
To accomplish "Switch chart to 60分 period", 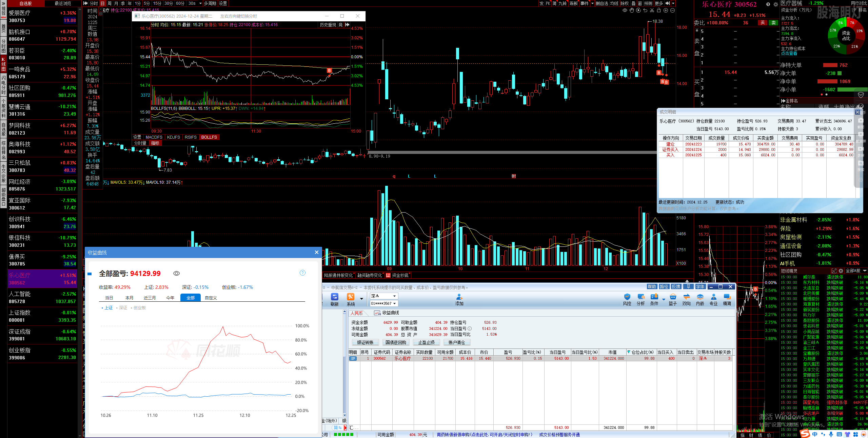I will [x=180, y=3].
